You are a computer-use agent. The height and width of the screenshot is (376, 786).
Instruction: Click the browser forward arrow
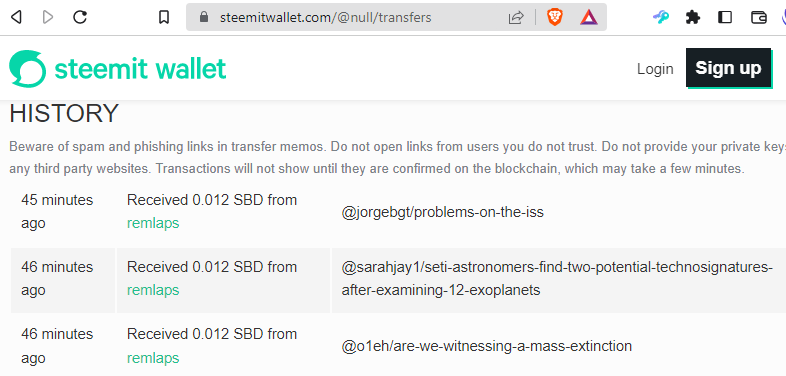click(x=48, y=18)
